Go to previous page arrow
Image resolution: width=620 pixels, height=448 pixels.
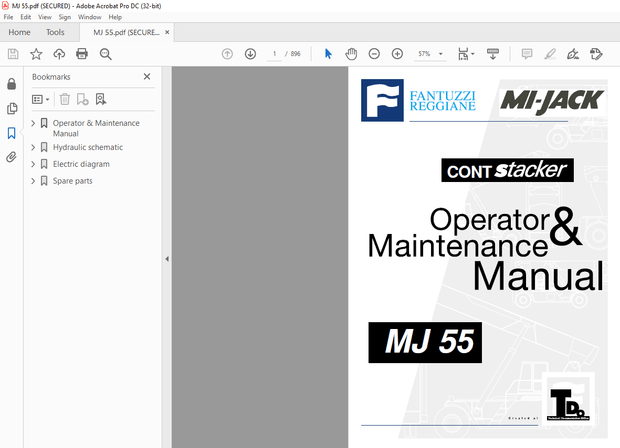tap(227, 54)
